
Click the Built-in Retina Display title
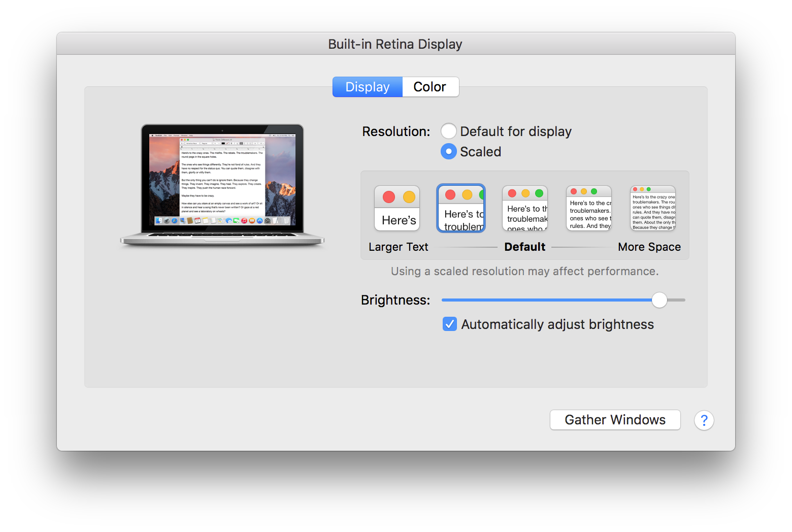tap(395, 44)
